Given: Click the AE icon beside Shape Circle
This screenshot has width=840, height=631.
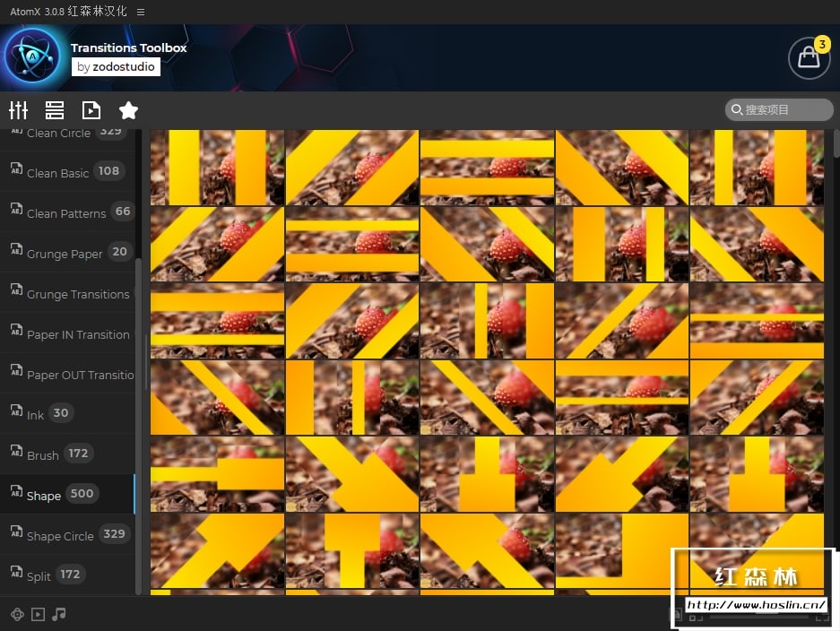Looking at the screenshot, I should [x=16, y=532].
